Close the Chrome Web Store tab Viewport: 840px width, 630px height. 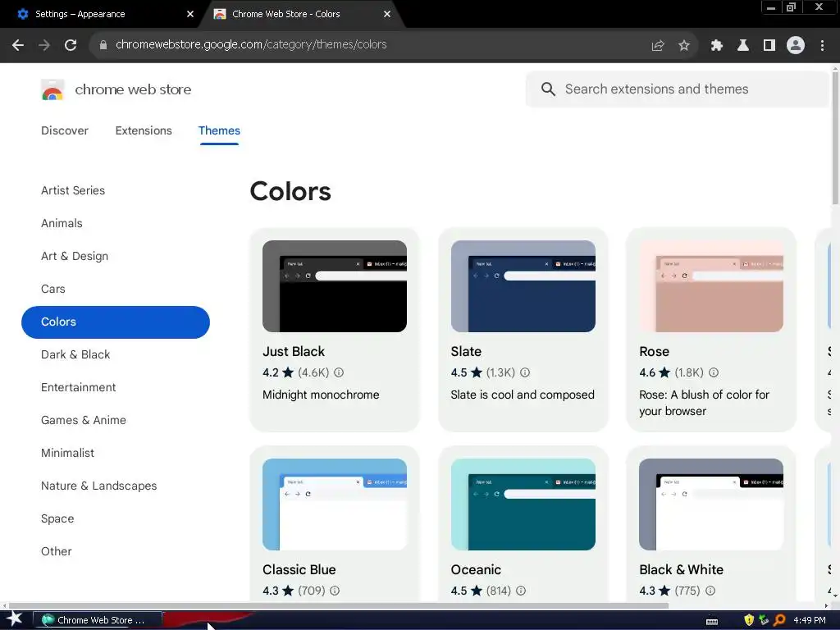tap(387, 14)
